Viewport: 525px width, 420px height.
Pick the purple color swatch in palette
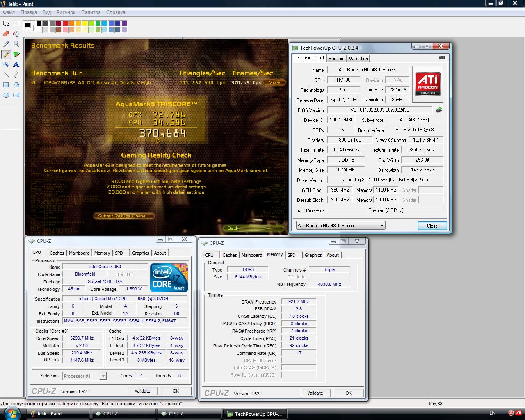(124, 23)
